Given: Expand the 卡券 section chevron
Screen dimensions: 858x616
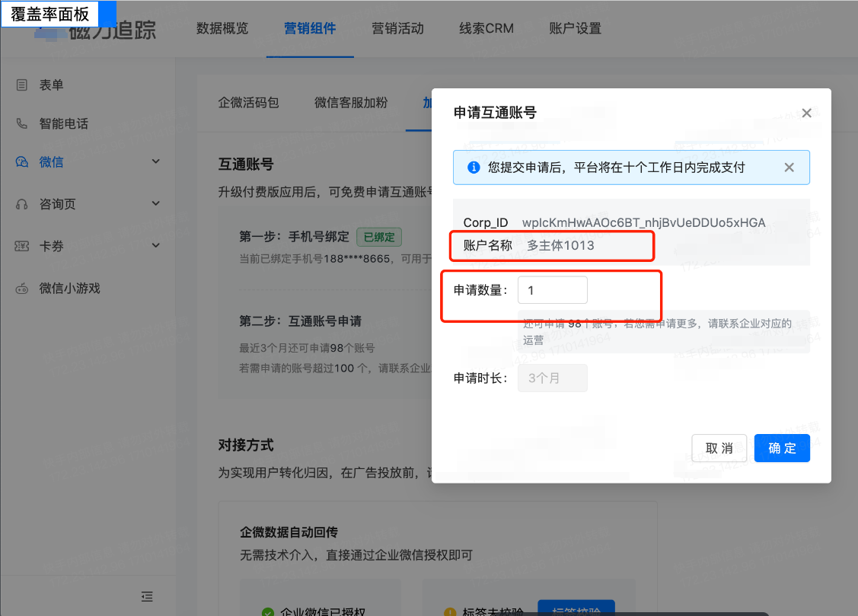Looking at the screenshot, I should click(x=155, y=245).
